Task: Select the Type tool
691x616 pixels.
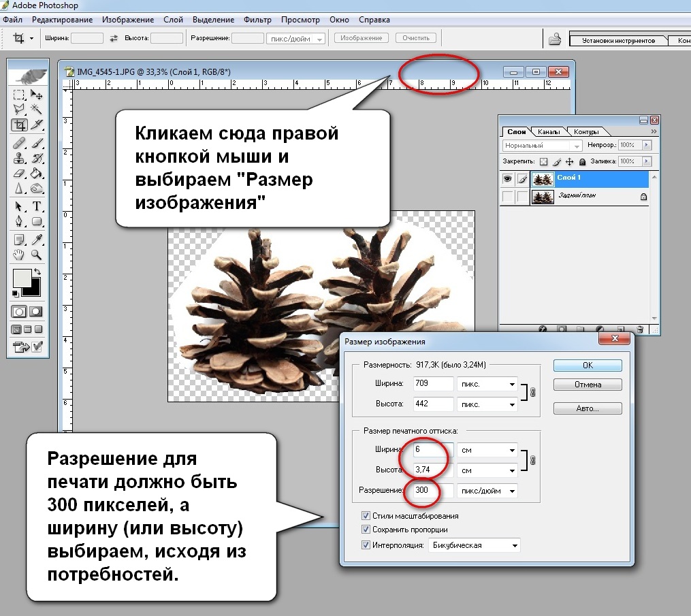Action: tap(37, 206)
